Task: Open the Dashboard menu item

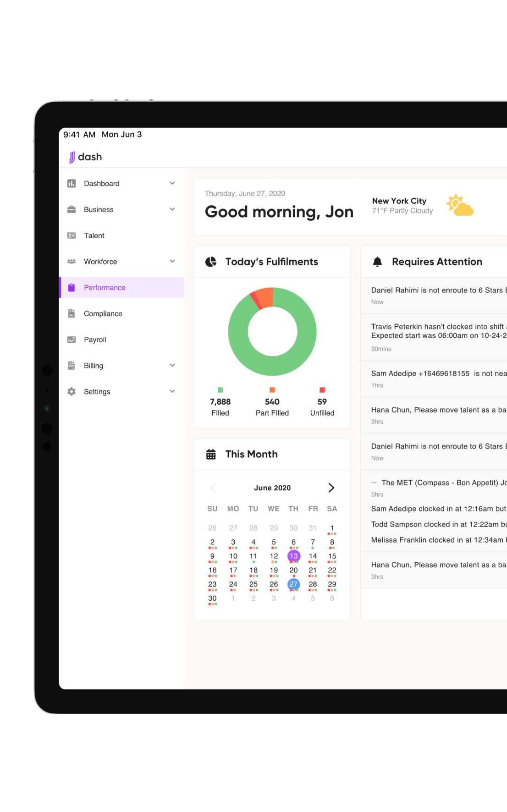Action: click(x=121, y=183)
